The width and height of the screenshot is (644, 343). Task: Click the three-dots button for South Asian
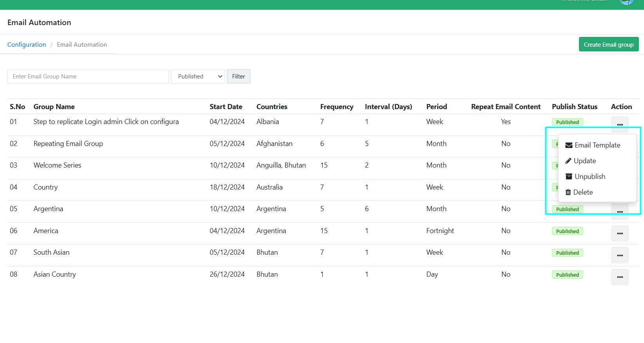point(619,255)
